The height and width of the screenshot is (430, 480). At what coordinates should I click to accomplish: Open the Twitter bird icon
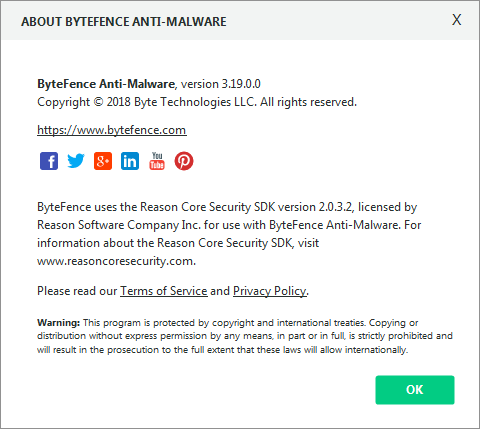tap(76, 161)
